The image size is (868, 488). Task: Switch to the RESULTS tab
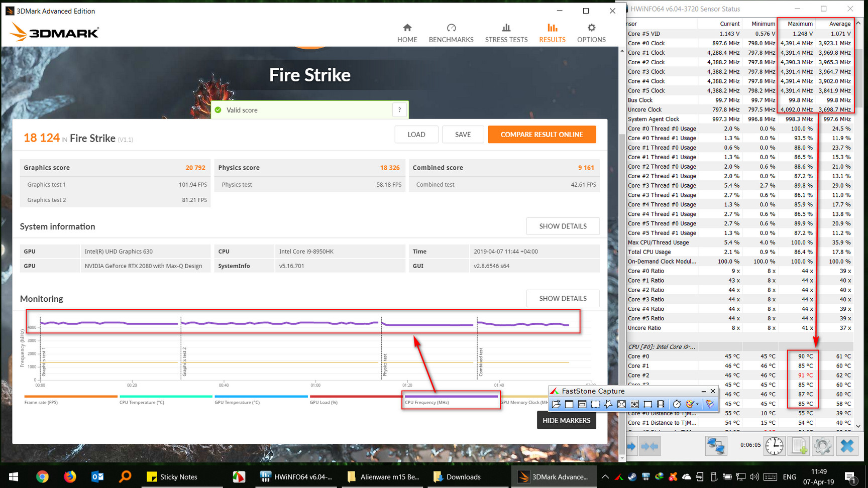(552, 33)
